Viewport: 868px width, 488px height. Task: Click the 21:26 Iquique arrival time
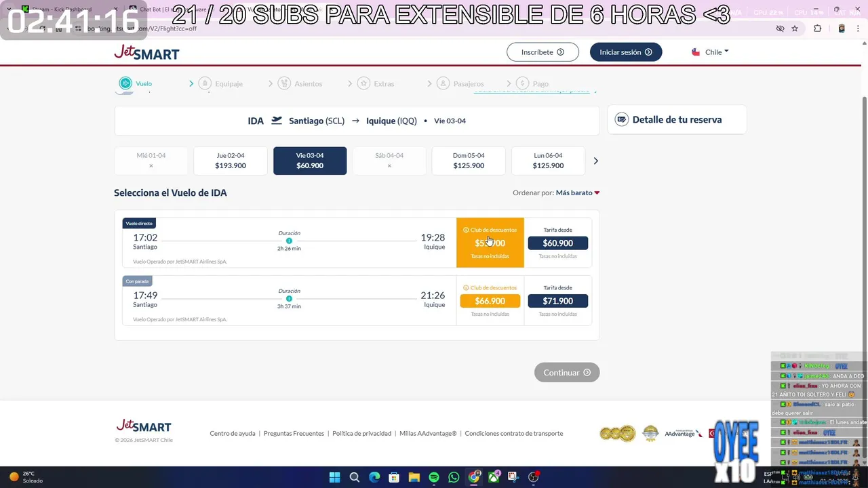click(x=433, y=295)
